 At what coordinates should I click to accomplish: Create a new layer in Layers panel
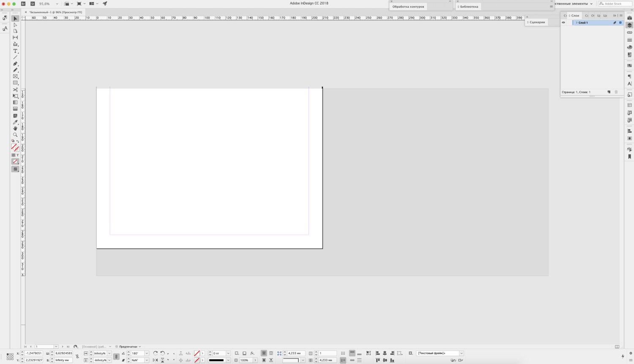(x=609, y=92)
